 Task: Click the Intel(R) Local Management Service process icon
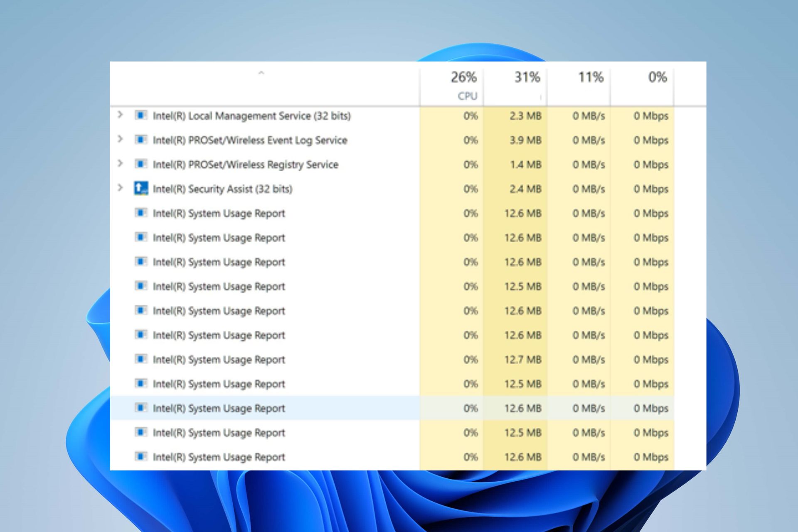click(x=141, y=115)
